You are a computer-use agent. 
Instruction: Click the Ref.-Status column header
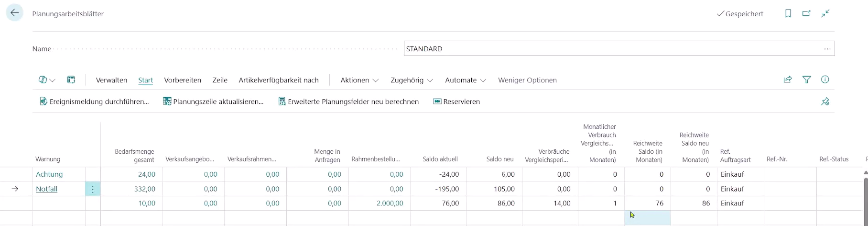(834, 159)
